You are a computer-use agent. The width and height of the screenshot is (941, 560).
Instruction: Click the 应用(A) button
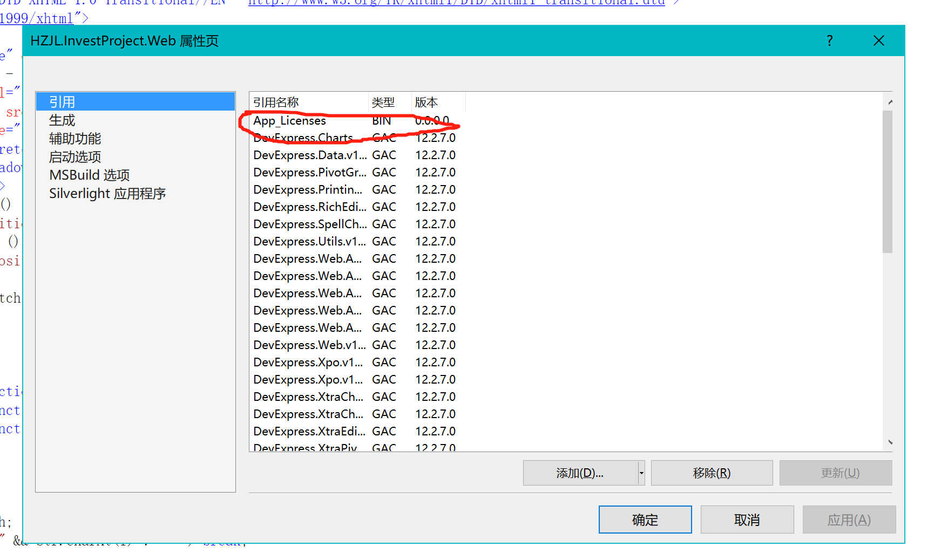pyautogui.click(x=849, y=520)
